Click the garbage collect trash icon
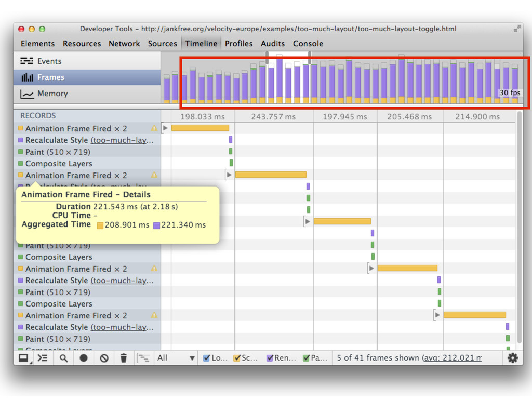532x399 pixels. [x=124, y=358]
